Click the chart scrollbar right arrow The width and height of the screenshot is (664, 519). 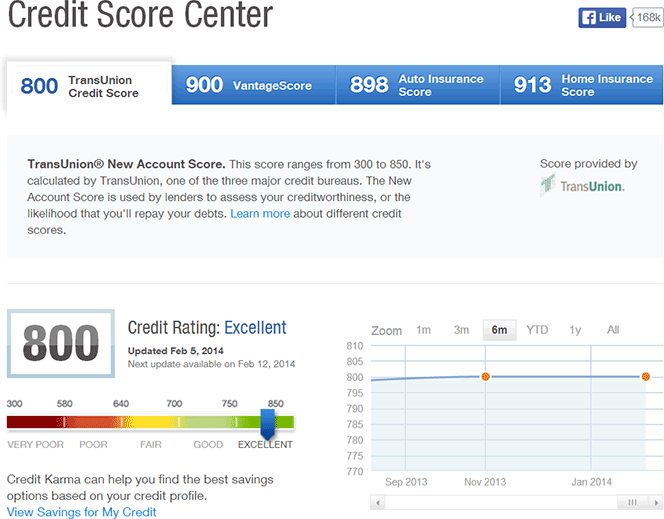[656, 503]
